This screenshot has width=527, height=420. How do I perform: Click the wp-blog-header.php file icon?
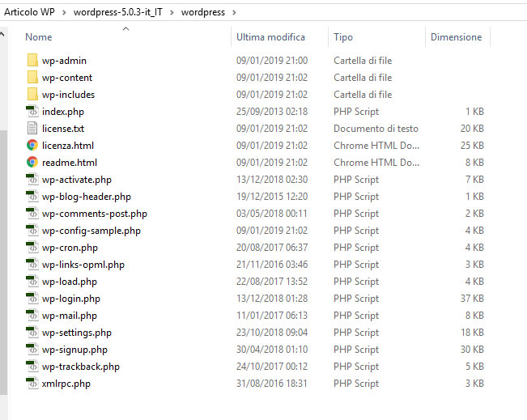pyautogui.click(x=32, y=197)
